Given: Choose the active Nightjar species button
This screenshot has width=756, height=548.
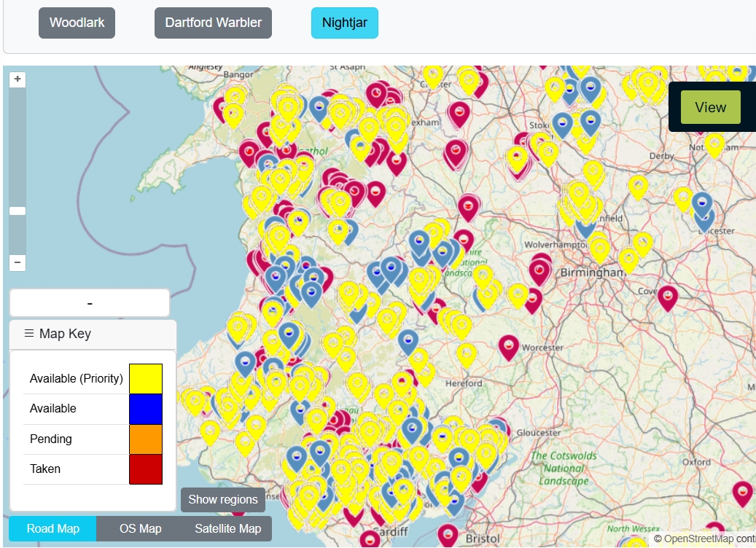Looking at the screenshot, I should (x=345, y=23).
